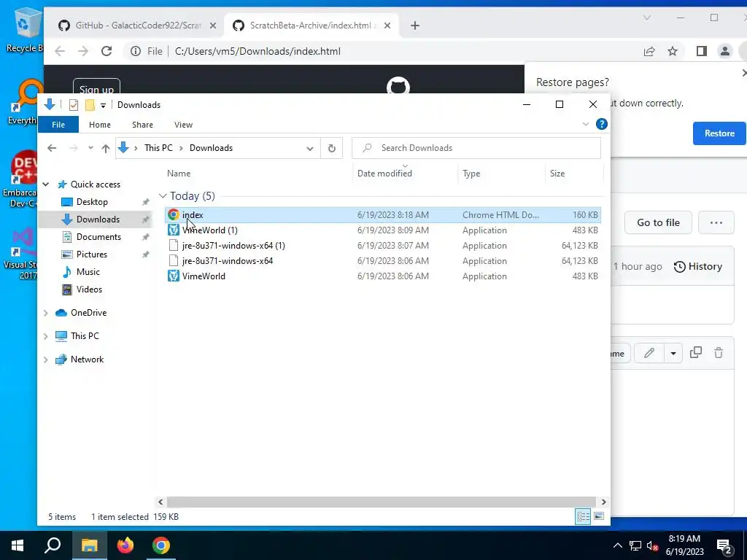Click the horizontal scrollbar in the file list

pos(381,502)
